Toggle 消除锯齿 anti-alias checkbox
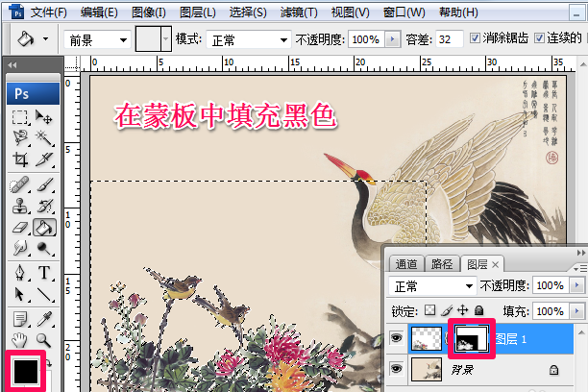The width and height of the screenshot is (588, 392). [476, 37]
